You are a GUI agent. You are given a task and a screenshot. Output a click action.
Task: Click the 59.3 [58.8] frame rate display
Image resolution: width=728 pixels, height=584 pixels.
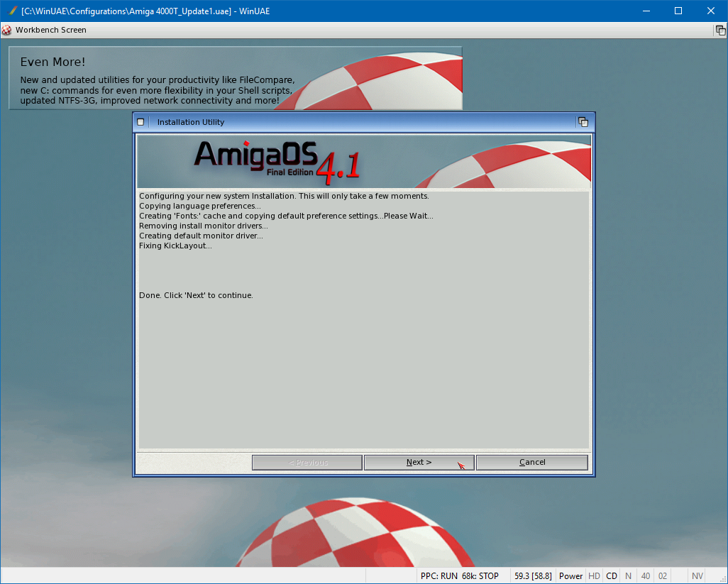pyautogui.click(x=533, y=576)
